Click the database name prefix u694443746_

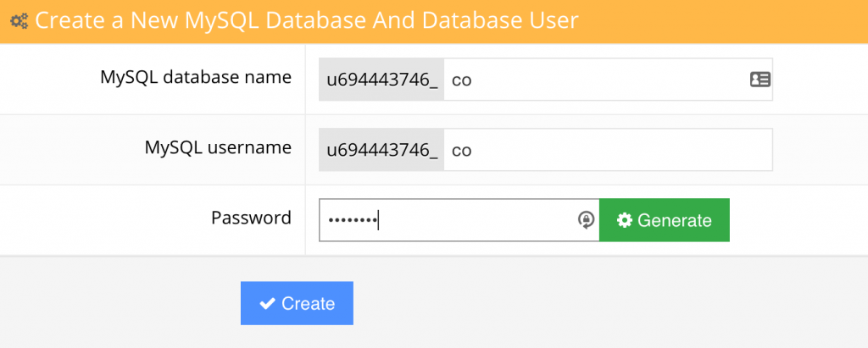(x=381, y=80)
